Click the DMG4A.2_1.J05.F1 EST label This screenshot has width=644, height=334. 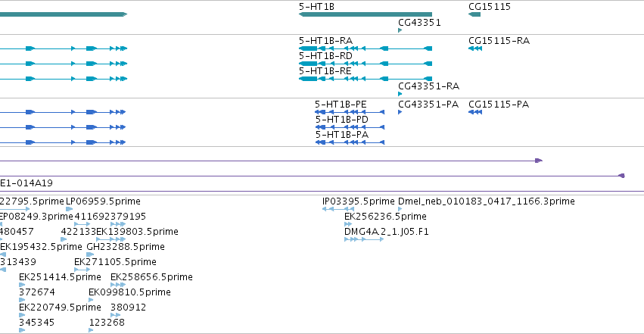coord(387,232)
